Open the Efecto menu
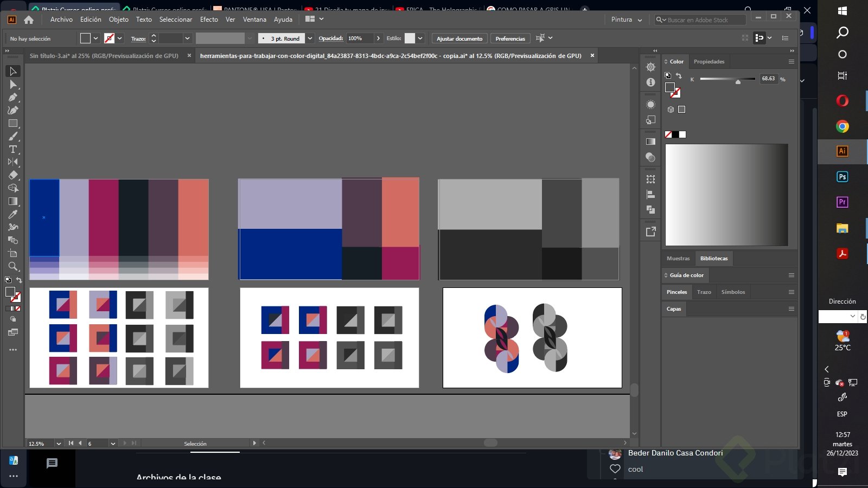Viewport: 868px width, 488px height. 209,20
